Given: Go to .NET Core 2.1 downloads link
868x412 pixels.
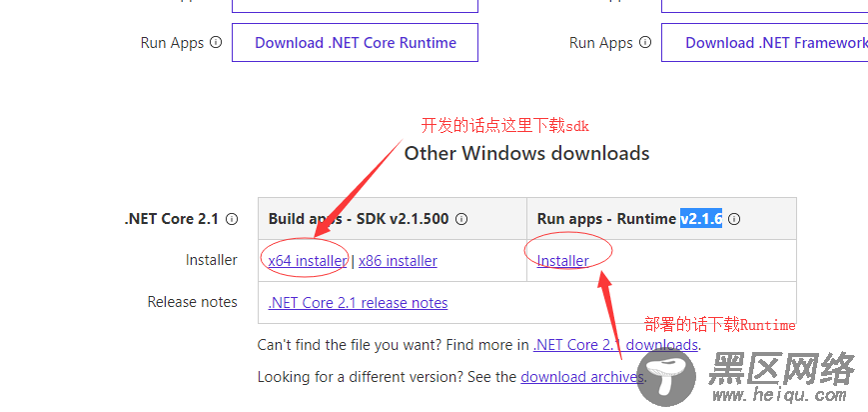Looking at the screenshot, I should coord(615,345).
